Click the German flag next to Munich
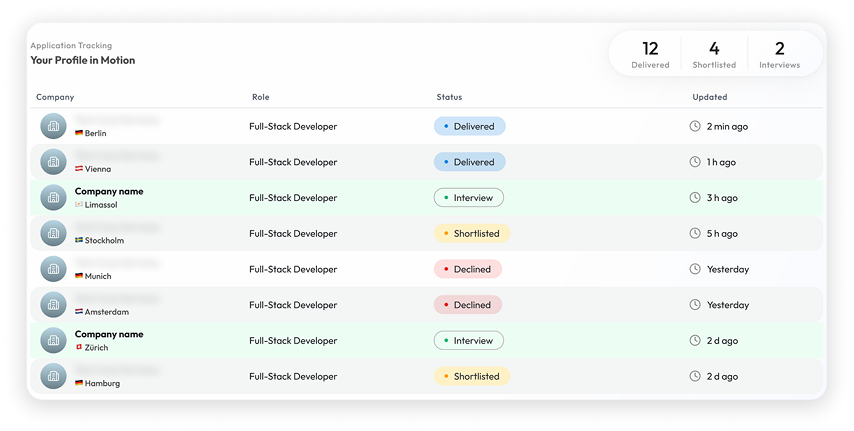This screenshot has height=431, width=854. tap(79, 276)
